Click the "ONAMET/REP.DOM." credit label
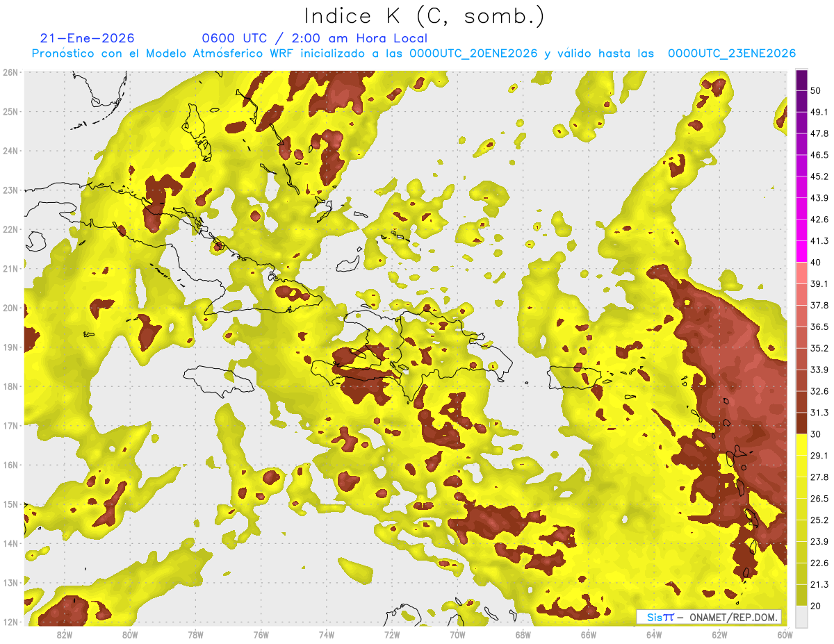Viewport: 834px width, 644px height. [734, 617]
